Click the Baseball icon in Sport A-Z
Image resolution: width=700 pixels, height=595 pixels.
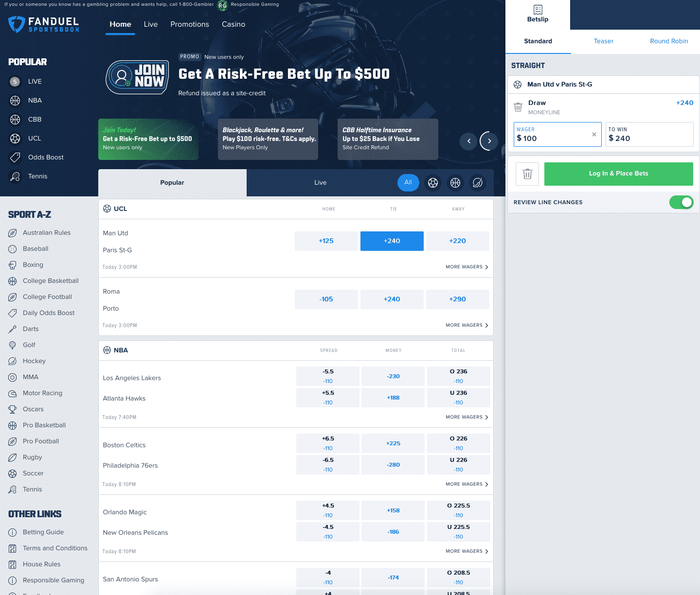pos(13,249)
